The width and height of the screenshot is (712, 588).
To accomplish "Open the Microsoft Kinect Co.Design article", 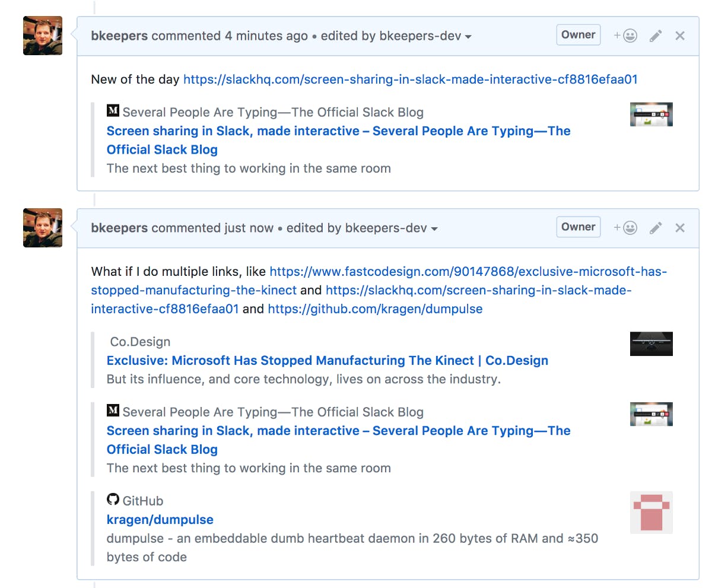I will click(327, 360).
